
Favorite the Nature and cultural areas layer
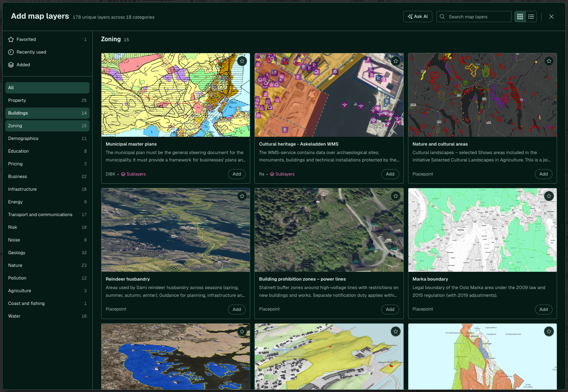[549, 61]
